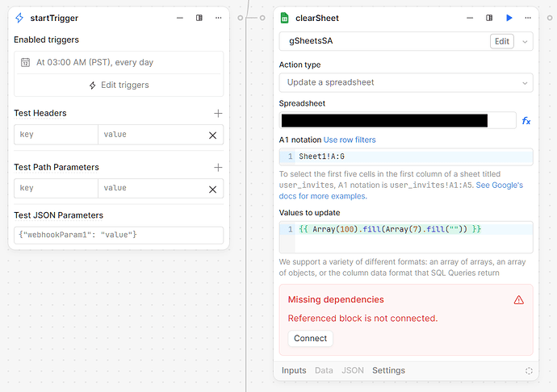Click Edit triggers button
The width and height of the screenshot is (557, 392).
(x=119, y=85)
